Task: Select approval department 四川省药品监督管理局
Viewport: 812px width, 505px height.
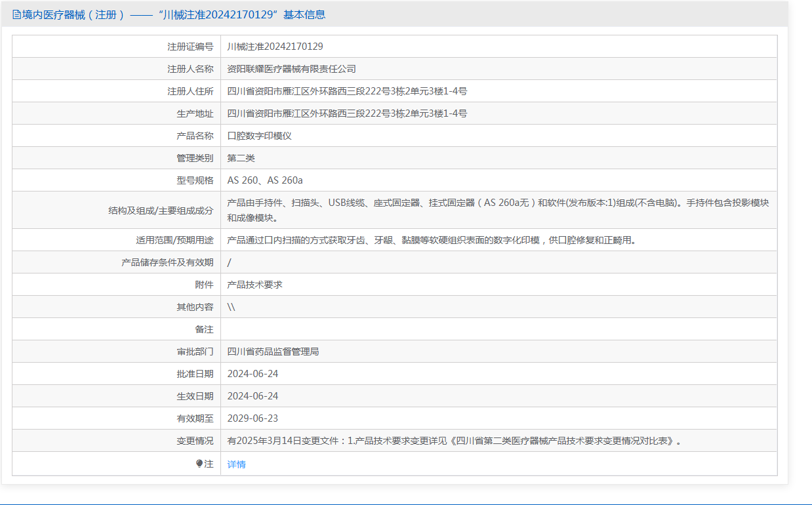Action: [274, 352]
